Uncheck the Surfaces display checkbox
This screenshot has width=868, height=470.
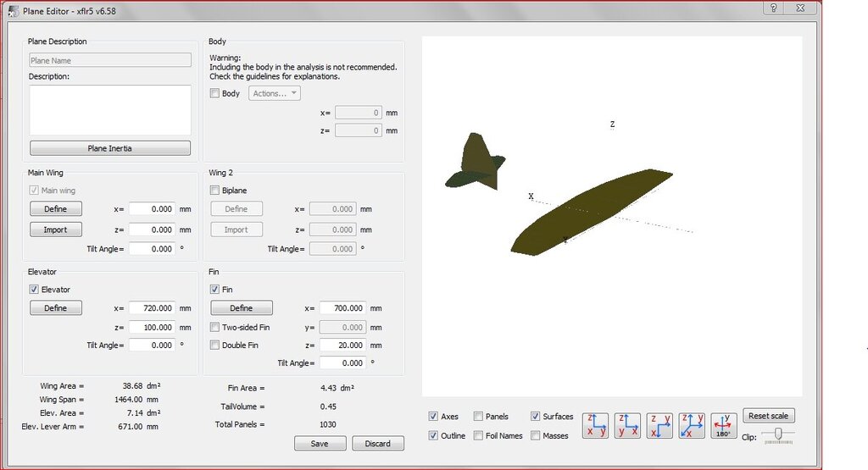point(536,417)
